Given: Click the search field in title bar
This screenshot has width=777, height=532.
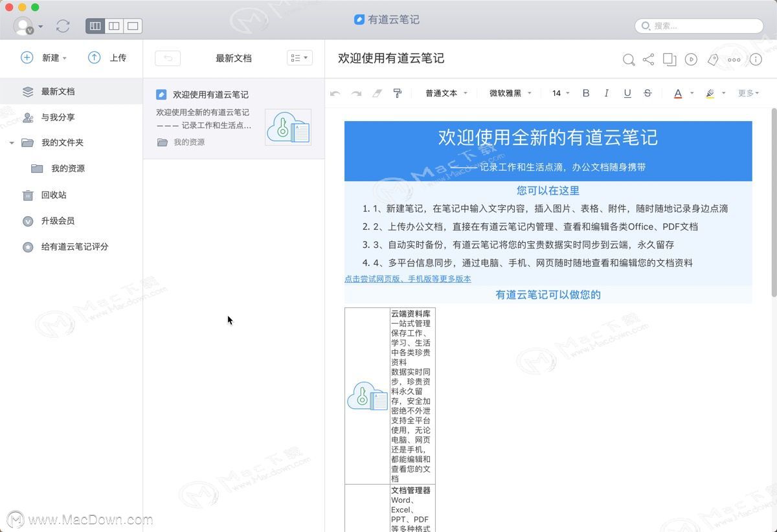Looking at the screenshot, I should [699, 26].
